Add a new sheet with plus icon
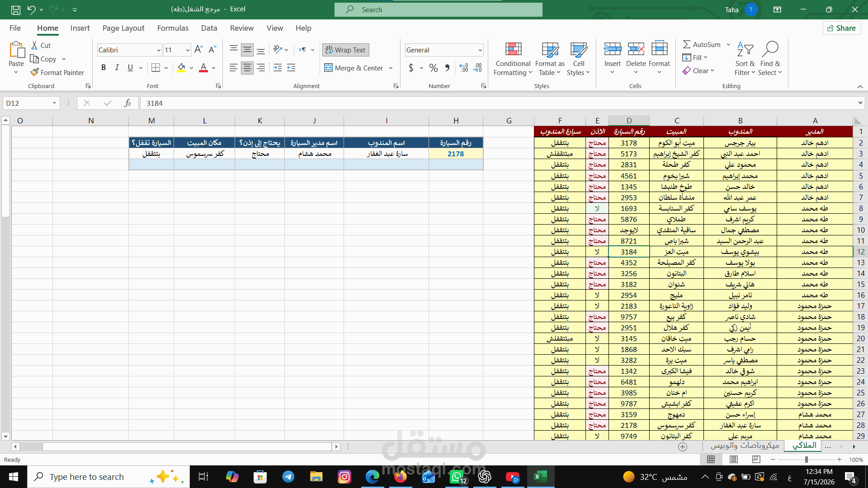 coord(683,446)
